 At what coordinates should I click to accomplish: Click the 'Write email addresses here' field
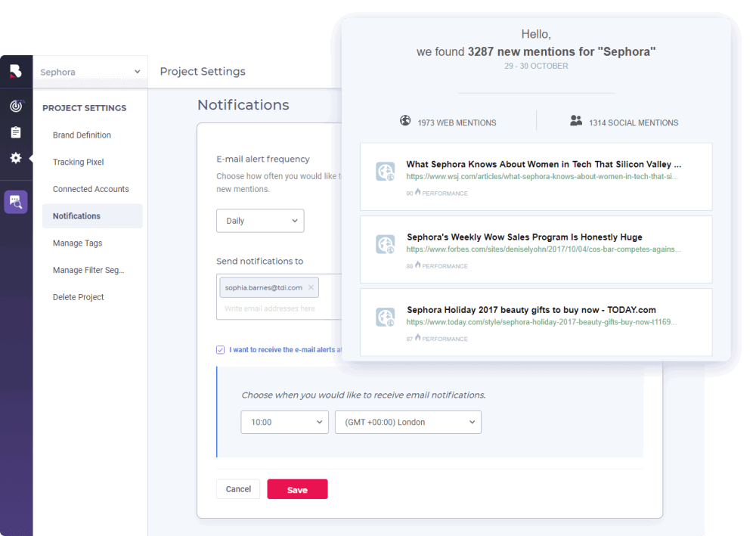(x=270, y=308)
